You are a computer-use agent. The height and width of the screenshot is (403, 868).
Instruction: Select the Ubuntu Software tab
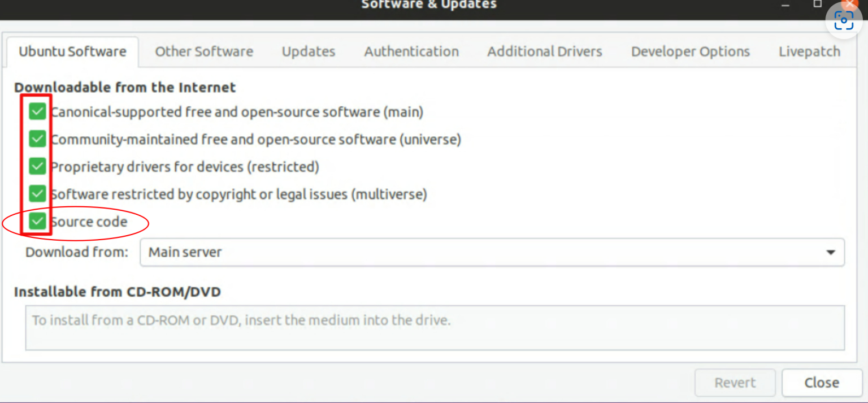pyautogui.click(x=72, y=51)
